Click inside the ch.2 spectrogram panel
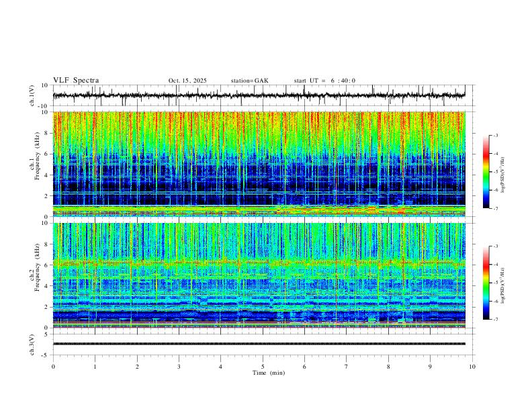532x411 pixels. pyautogui.click(x=259, y=275)
